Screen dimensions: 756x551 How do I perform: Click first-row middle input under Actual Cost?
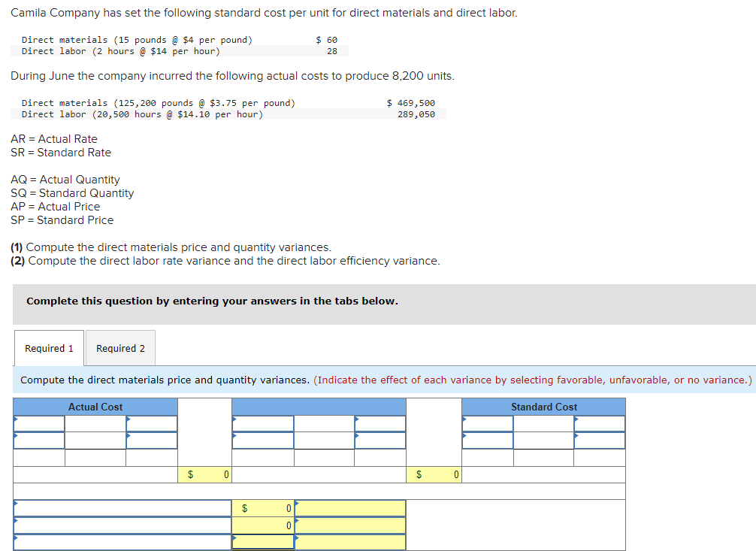95,424
